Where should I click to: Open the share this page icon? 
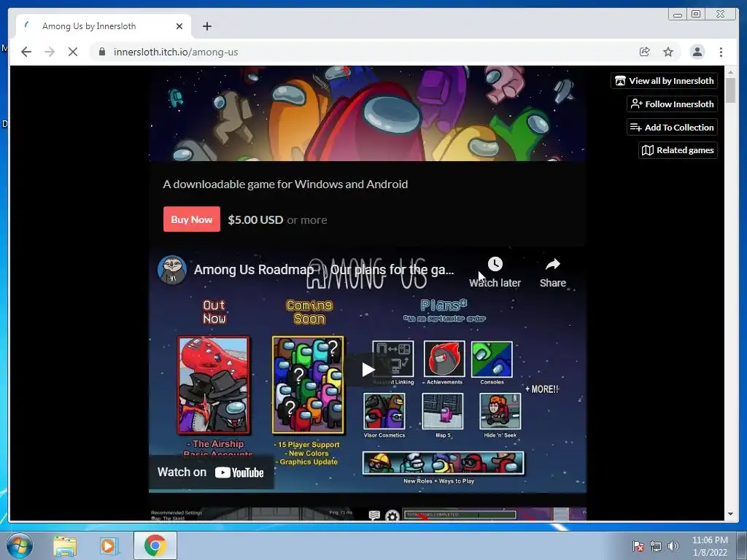[645, 52]
